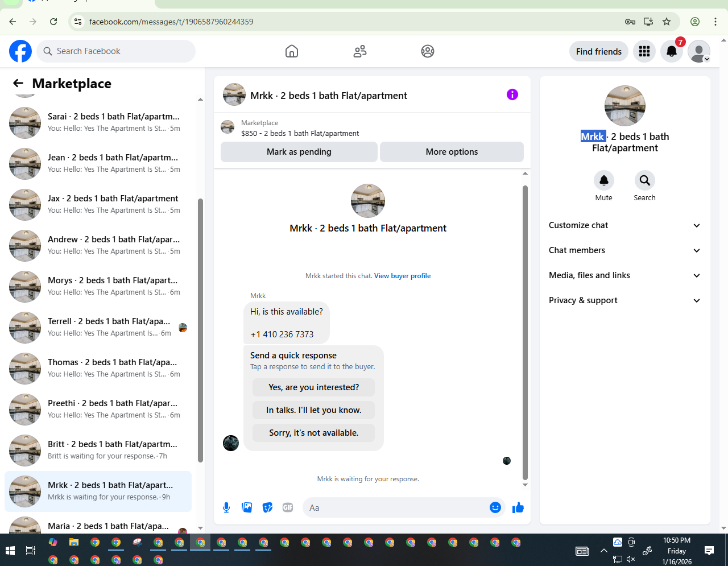Viewport: 728px width, 566px height.
Task: Open the emoji picker icon
Action: (495, 507)
